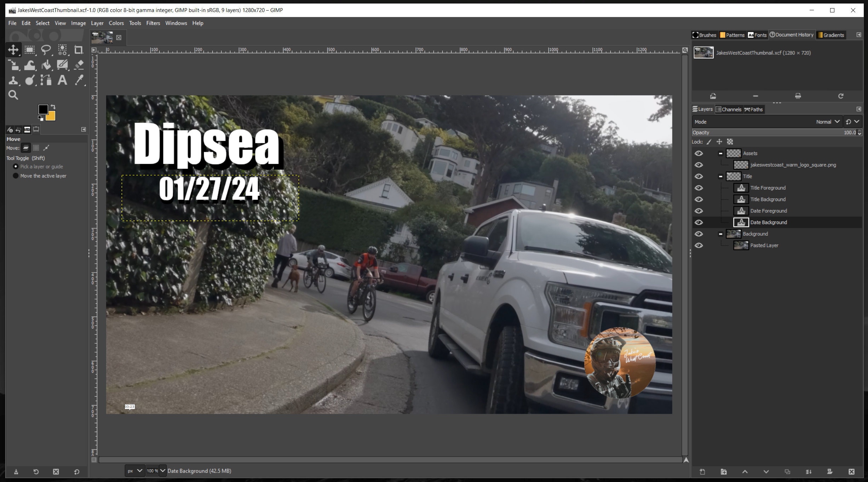Open the zoom percentage dropdown
This screenshot has height=482, width=868.
[x=163, y=471]
